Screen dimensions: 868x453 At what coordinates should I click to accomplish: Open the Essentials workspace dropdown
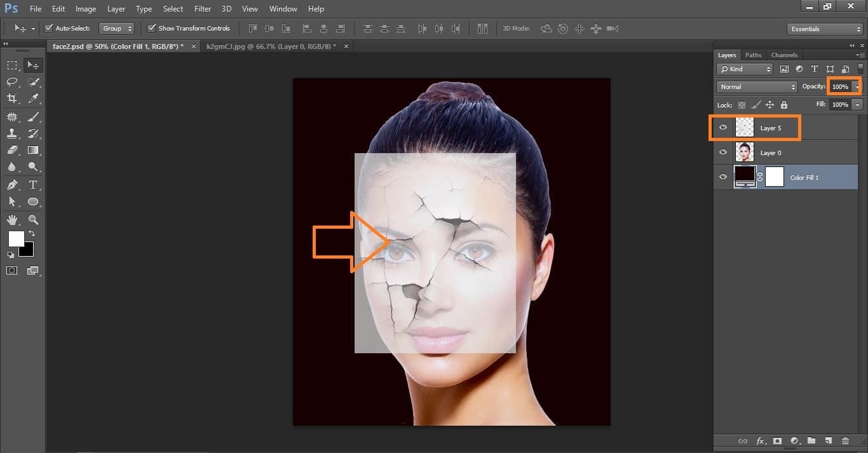pos(824,29)
